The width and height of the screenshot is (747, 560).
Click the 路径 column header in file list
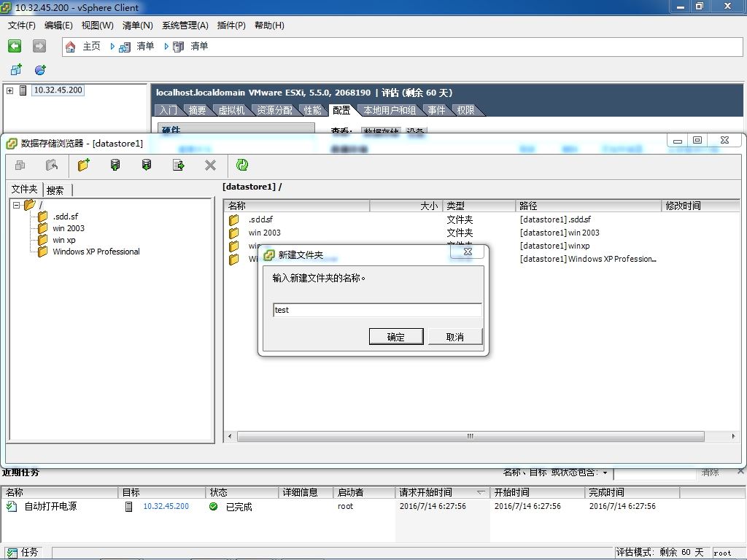click(589, 206)
